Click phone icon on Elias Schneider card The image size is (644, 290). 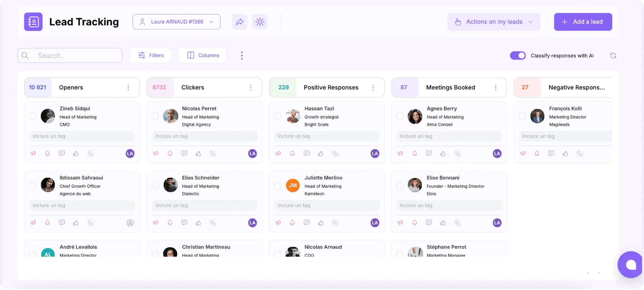pos(213,223)
